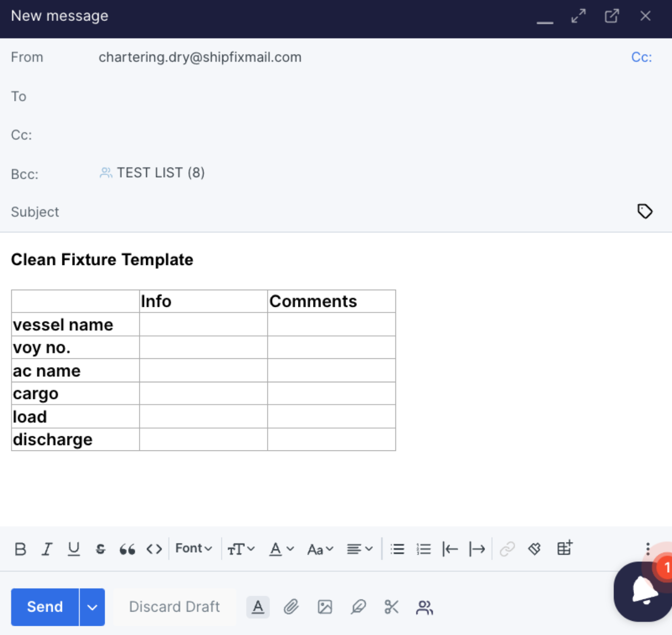Attach a file with the paperclip icon

291,607
